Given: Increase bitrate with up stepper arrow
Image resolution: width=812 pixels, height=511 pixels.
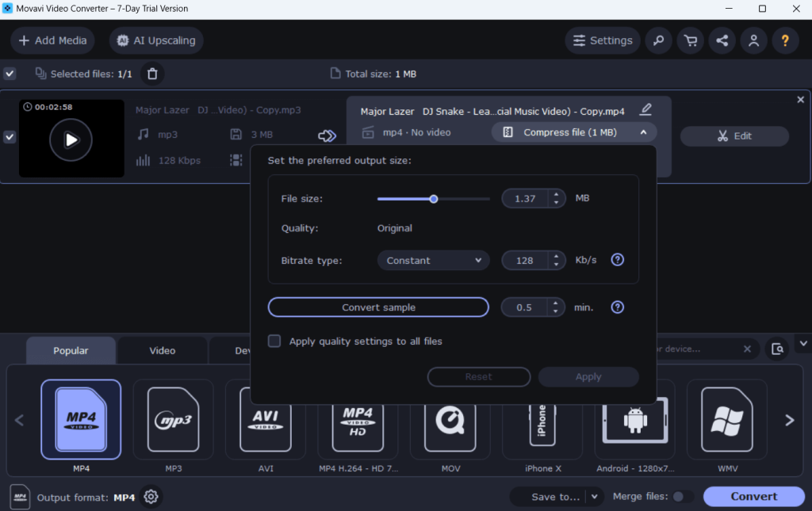Looking at the screenshot, I should (x=556, y=256).
